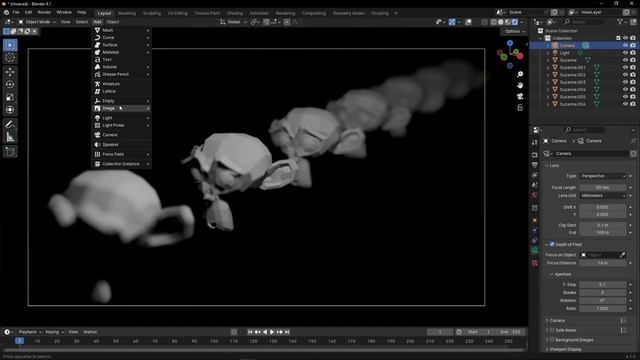Open the Tool properties tab icon
The image size is (640, 360).
[535, 142]
